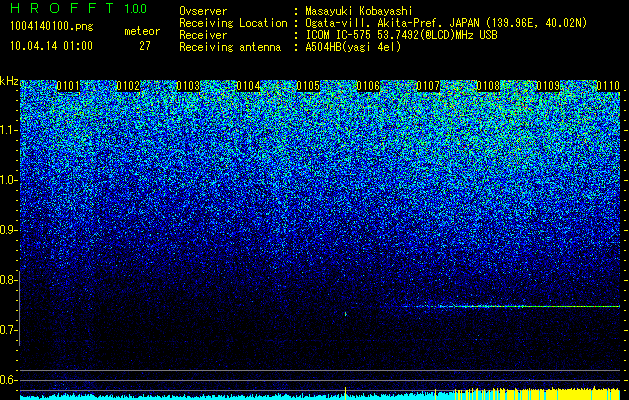
Task: Click the yellow signal level bars at bottom
Action: [538, 393]
